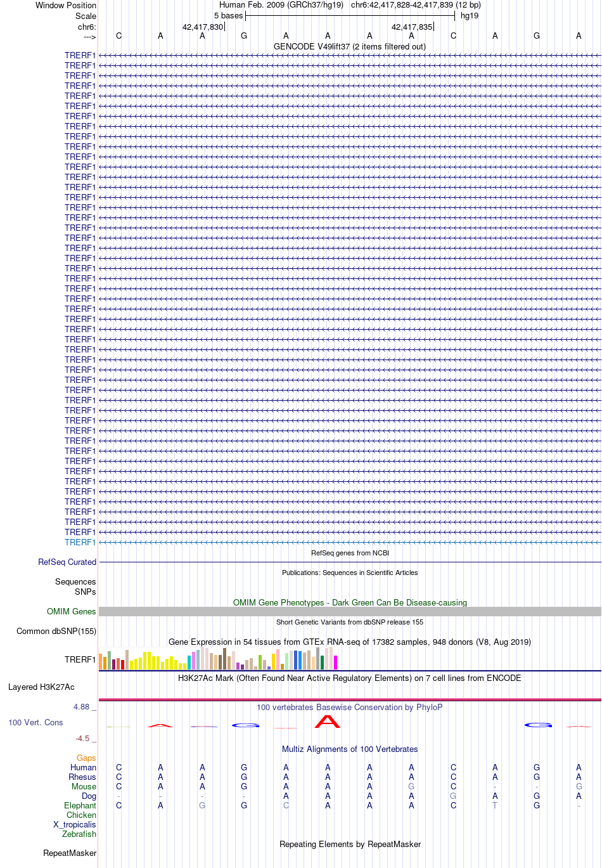
Task: Select the Mouse alignment row label
Action: (84, 786)
